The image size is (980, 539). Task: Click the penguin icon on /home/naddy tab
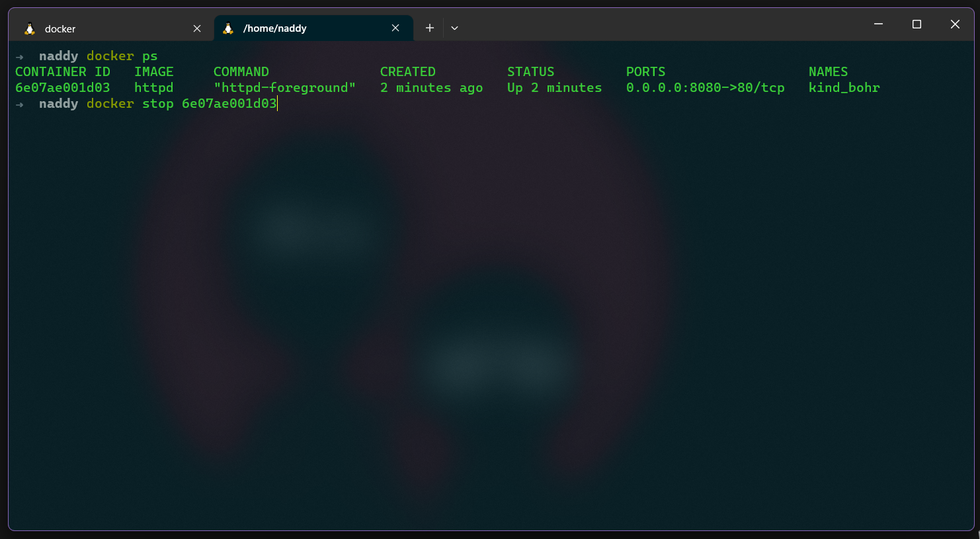click(x=228, y=28)
